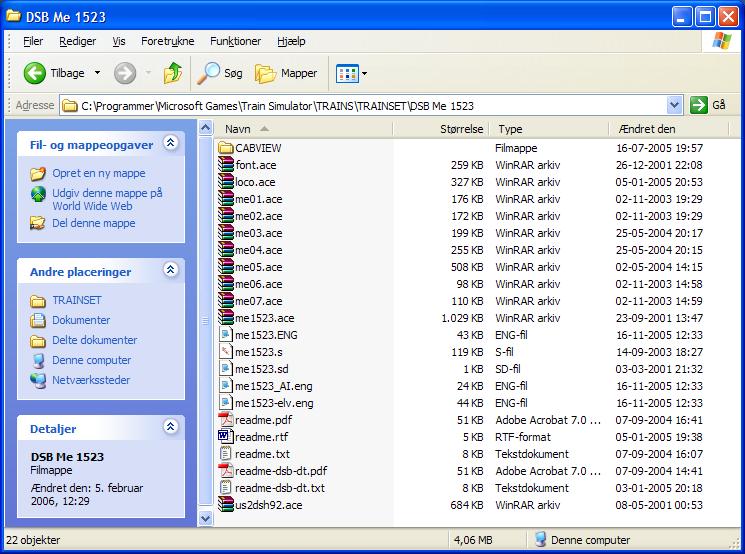Select file name me02.ace
The width and height of the screenshot is (745, 554).
(258, 216)
